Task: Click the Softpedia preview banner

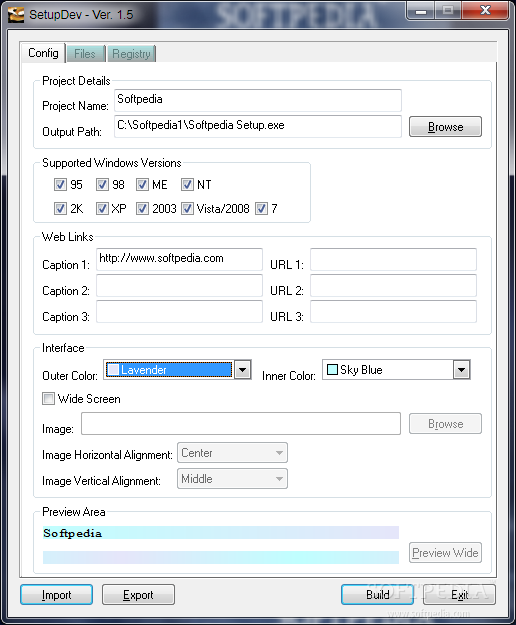Action: [221, 533]
